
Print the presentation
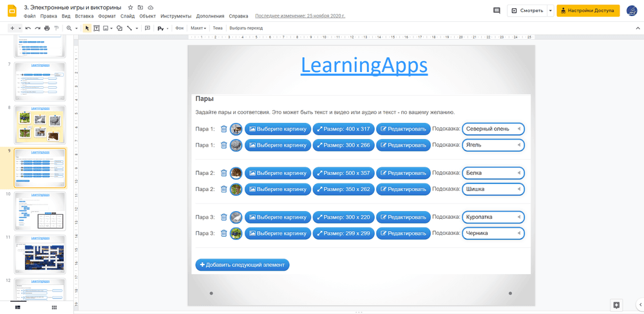(47, 28)
